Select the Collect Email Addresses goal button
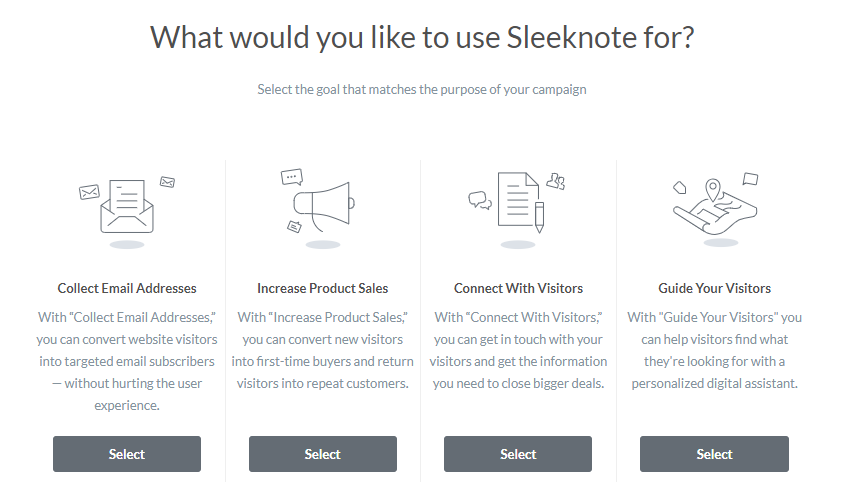 click(127, 454)
